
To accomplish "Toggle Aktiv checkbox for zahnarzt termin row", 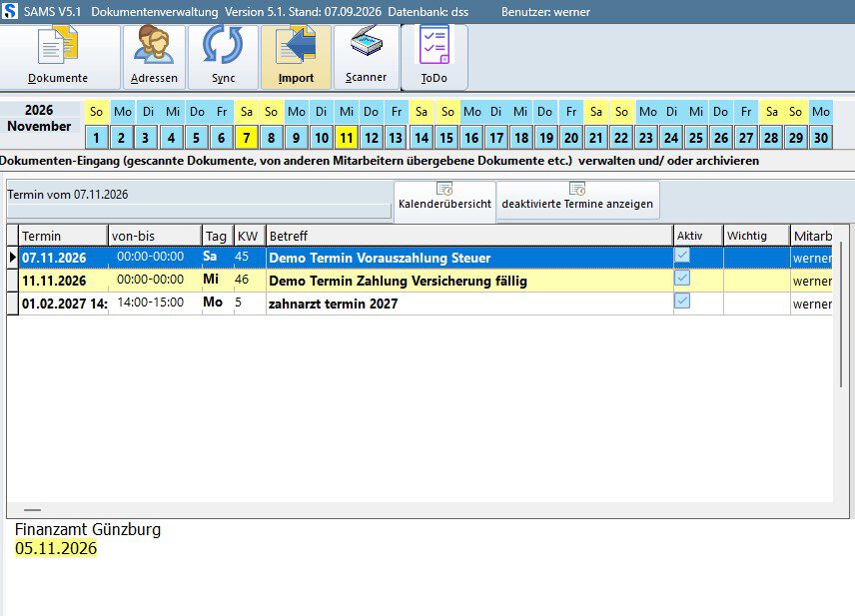I will 682,301.
